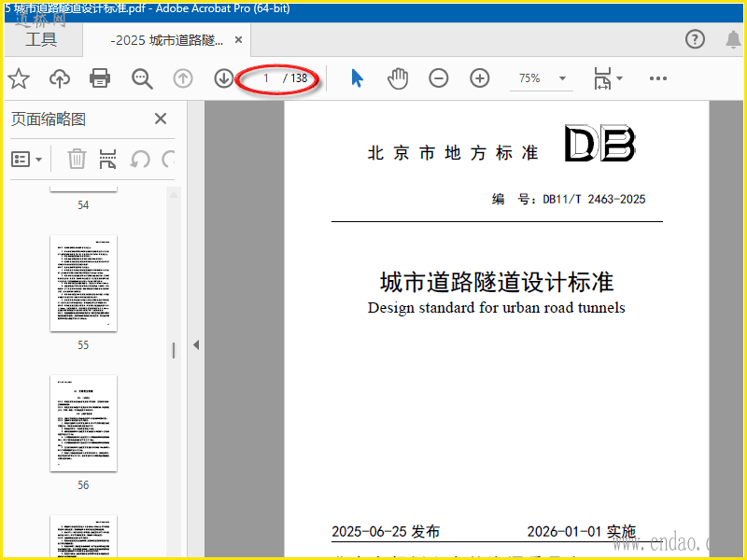Screen dimensions: 747x560
Task: Zoom in with plus button
Action: coord(480,78)
